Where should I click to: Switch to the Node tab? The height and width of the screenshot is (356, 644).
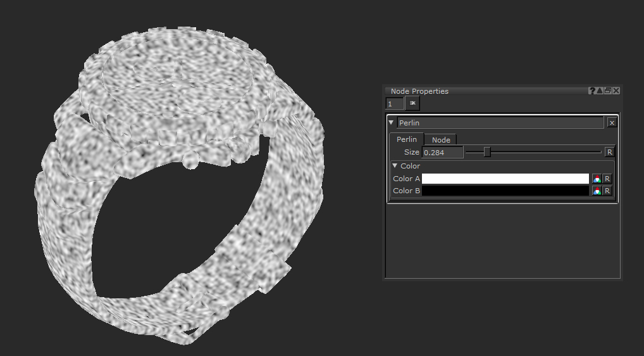(441, 139)
